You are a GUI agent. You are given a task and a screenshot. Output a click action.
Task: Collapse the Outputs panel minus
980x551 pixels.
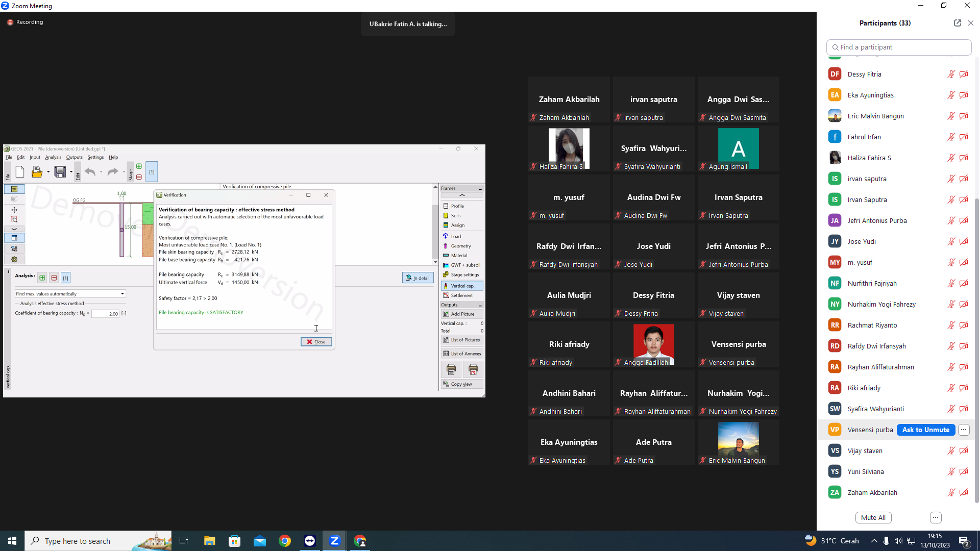click(x=480, y=305)
